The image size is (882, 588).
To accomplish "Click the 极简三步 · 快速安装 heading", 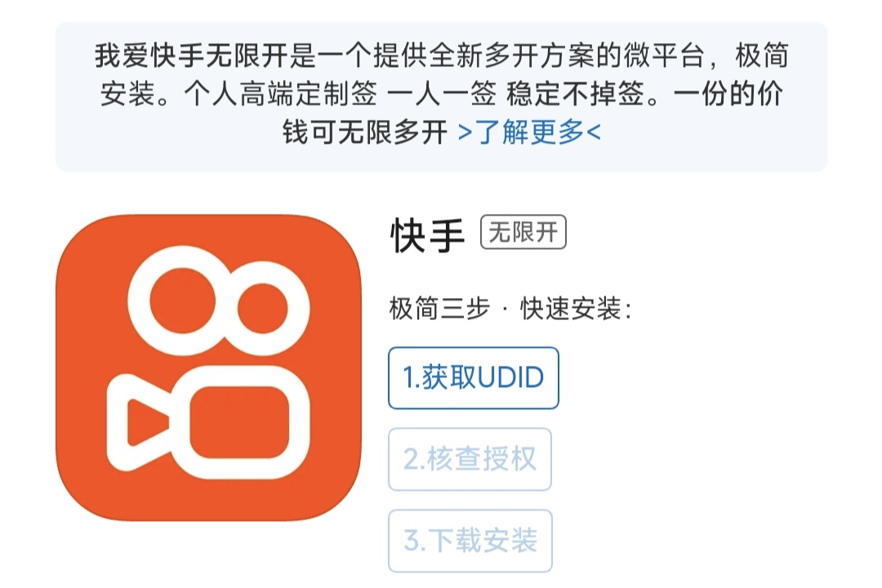I will tap(510, 309).
